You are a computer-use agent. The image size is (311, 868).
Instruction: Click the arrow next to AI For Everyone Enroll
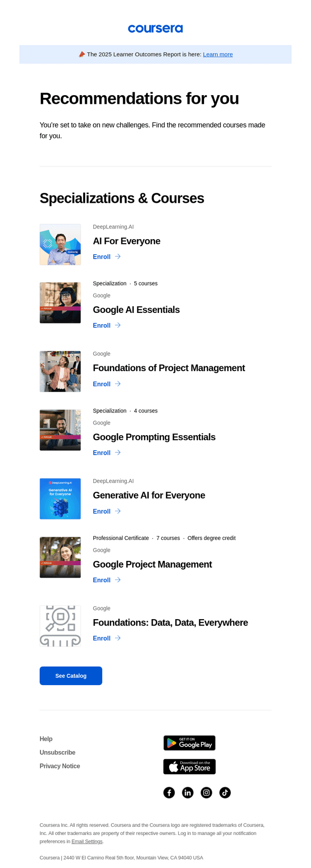tap(118, 257)
